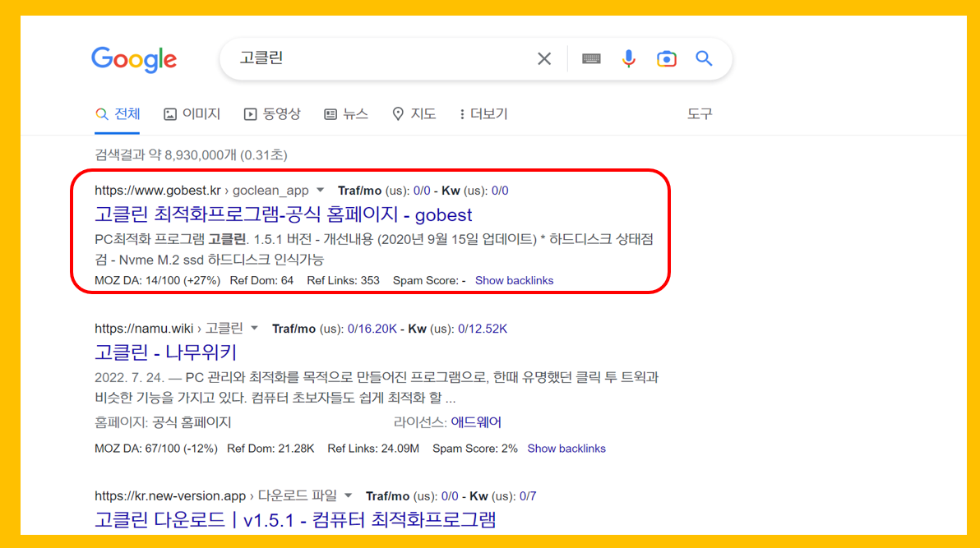Click the location pin icon beside 지도

(x=399, y=113)
